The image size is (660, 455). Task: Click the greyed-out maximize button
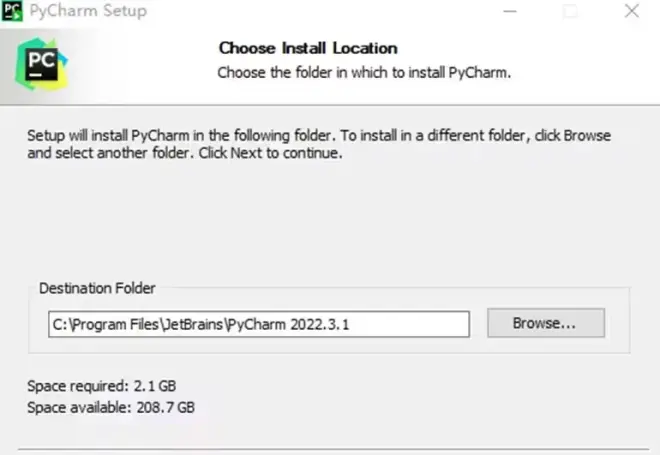pyautogui.click(x=571, y=11)
